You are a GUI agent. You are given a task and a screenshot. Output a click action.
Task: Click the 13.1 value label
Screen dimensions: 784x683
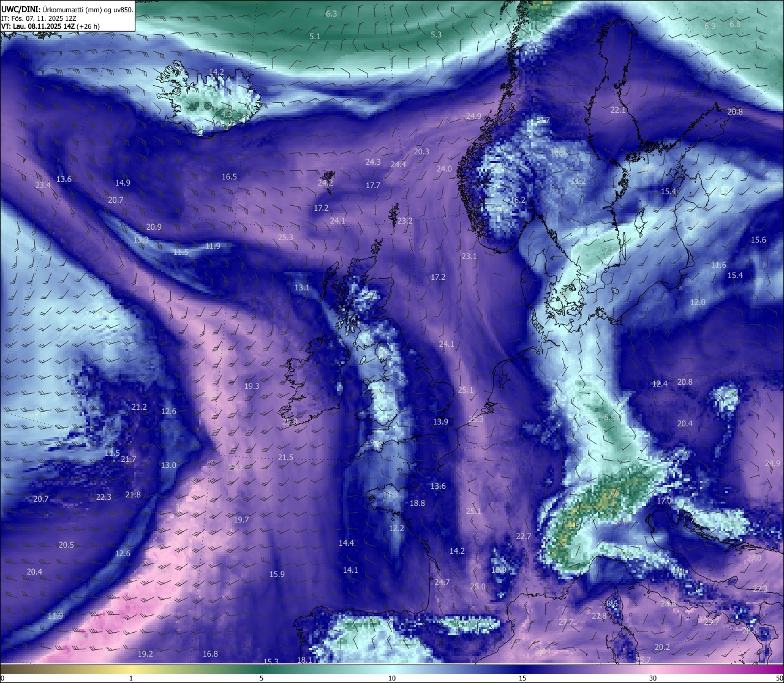click(302, 288)
